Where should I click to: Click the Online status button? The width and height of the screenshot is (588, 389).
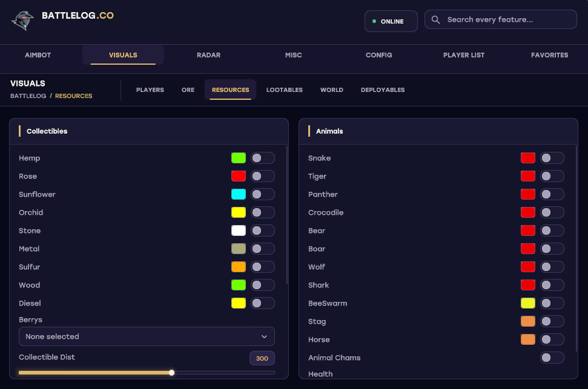click(391, 21)
